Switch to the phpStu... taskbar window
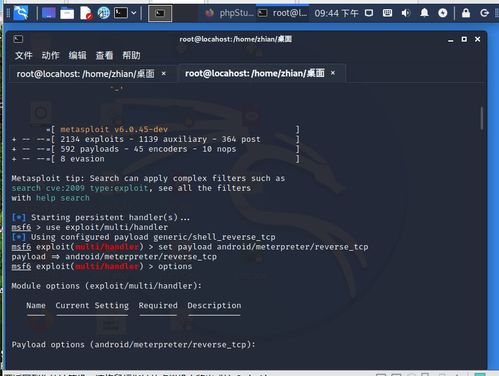The image size is (499, 376). tap(229, 13)
